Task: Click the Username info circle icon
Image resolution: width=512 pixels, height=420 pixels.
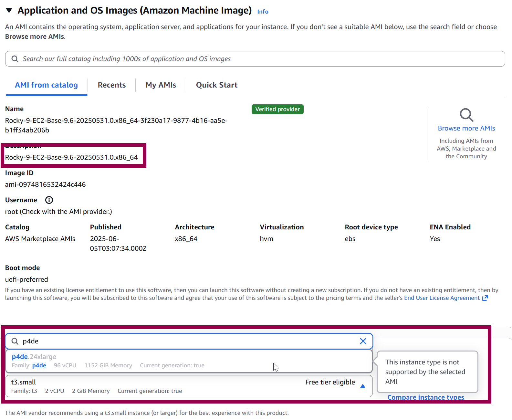Action: click(49, 200)
